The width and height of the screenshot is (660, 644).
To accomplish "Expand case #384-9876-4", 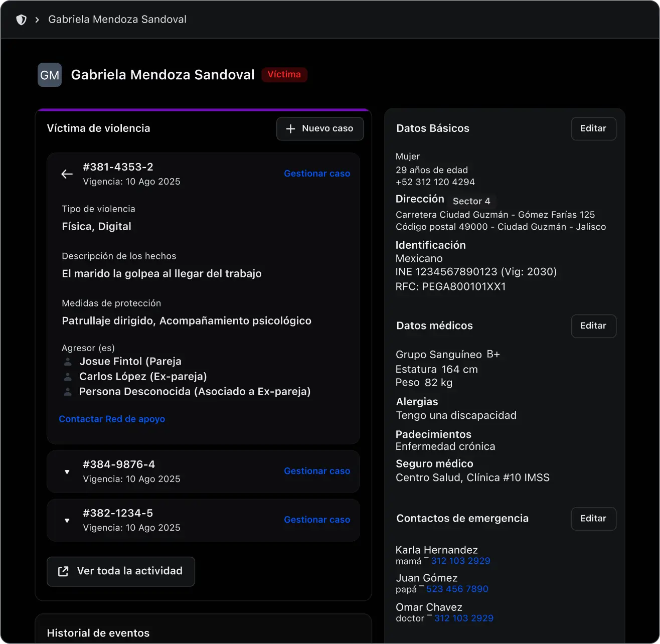I will [x=67, y=472].
